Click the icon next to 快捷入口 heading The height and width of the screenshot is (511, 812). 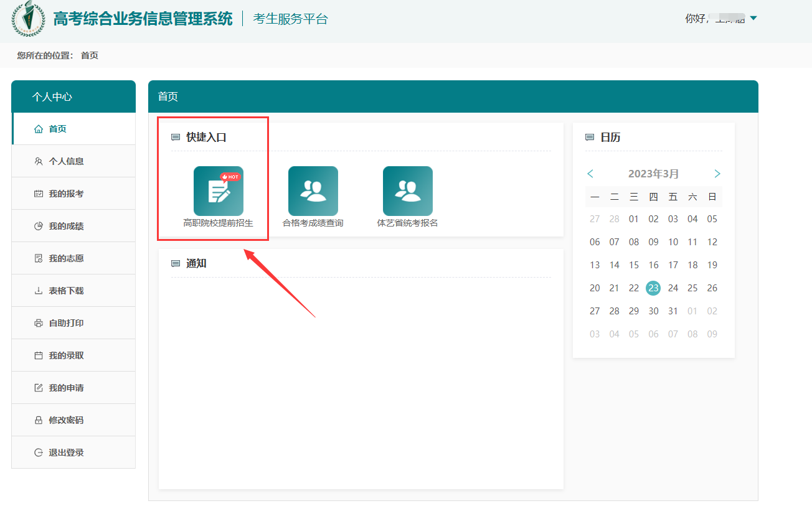pyautogui.click(x=176, y=138)
